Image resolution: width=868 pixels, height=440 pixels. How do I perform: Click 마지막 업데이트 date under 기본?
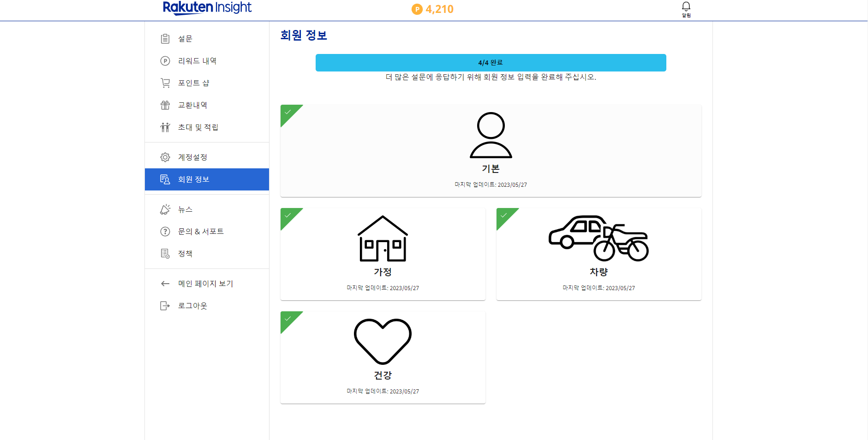(491, 184)
